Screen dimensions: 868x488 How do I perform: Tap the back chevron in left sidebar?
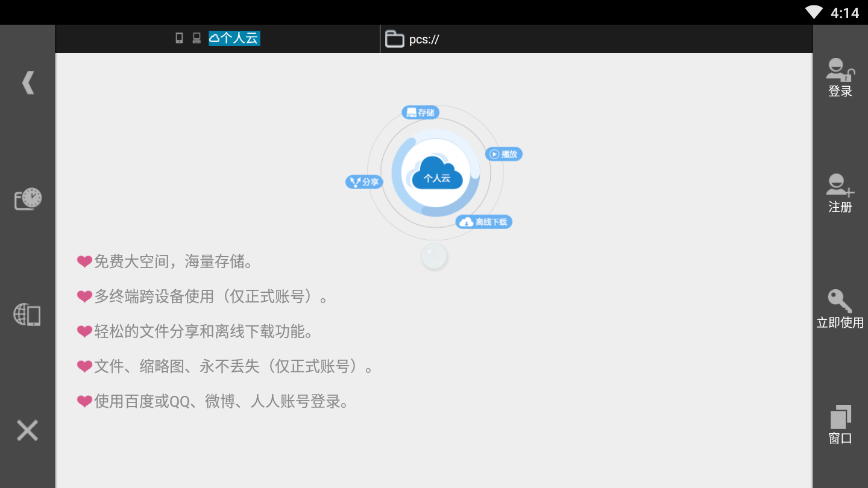pyautogui.click(x=28, y=83)
